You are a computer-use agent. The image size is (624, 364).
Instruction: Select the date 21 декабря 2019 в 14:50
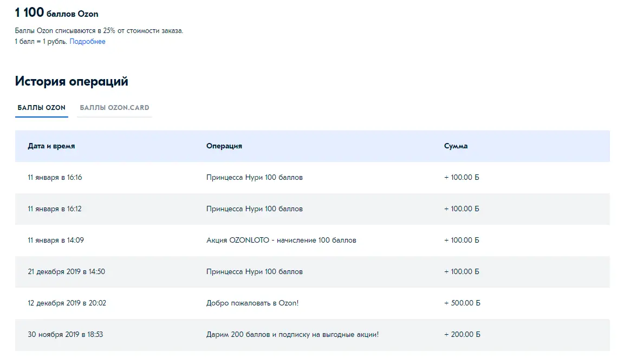[x=67, y=272]
